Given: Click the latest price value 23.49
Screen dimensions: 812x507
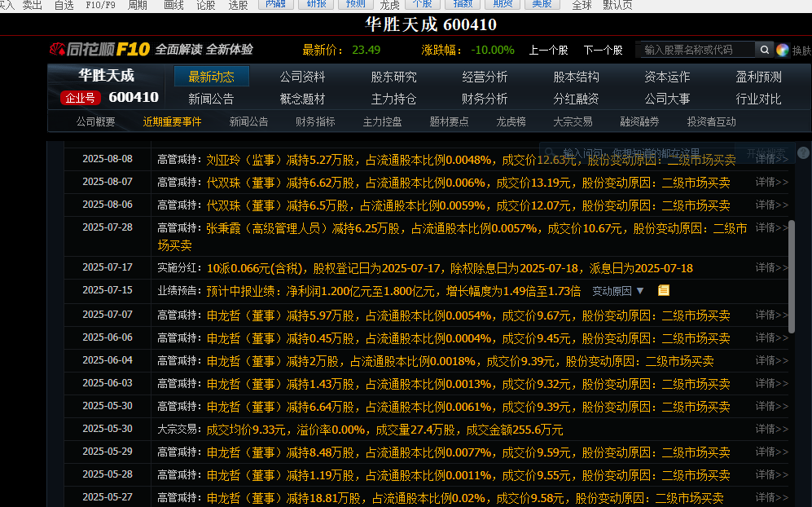Looking at the screenshot, I should point(366,51).
